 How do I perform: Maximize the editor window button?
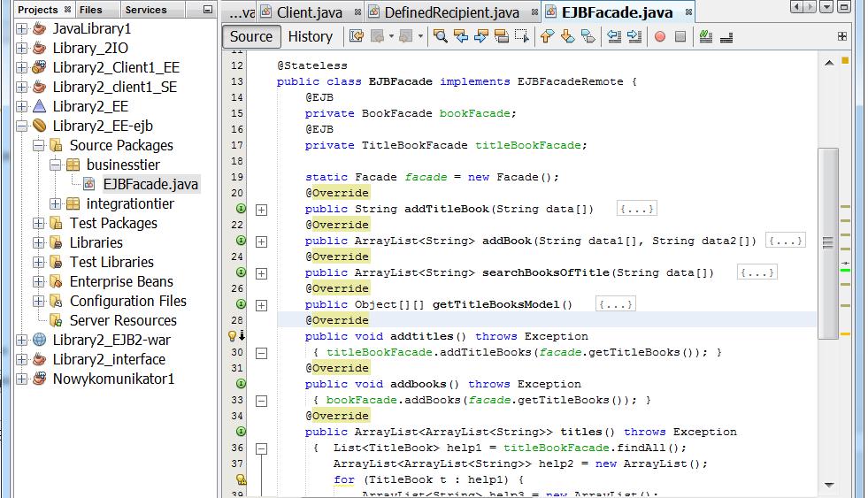(843, 7)
